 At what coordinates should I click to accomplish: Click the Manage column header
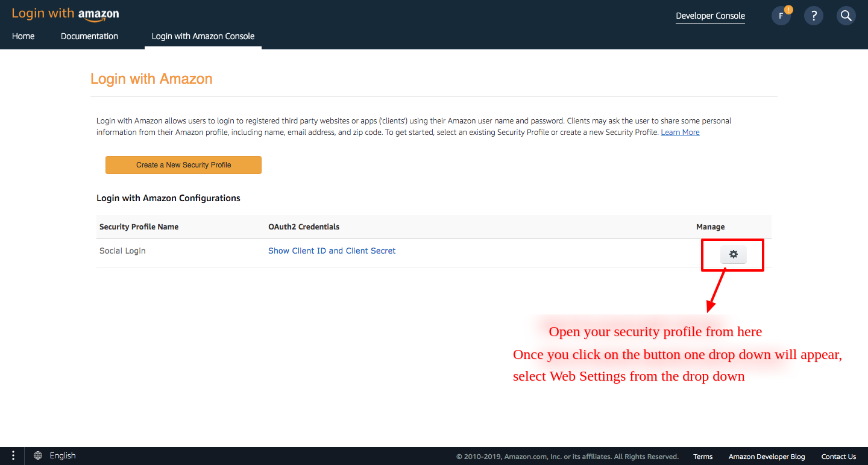coord(710,227)
